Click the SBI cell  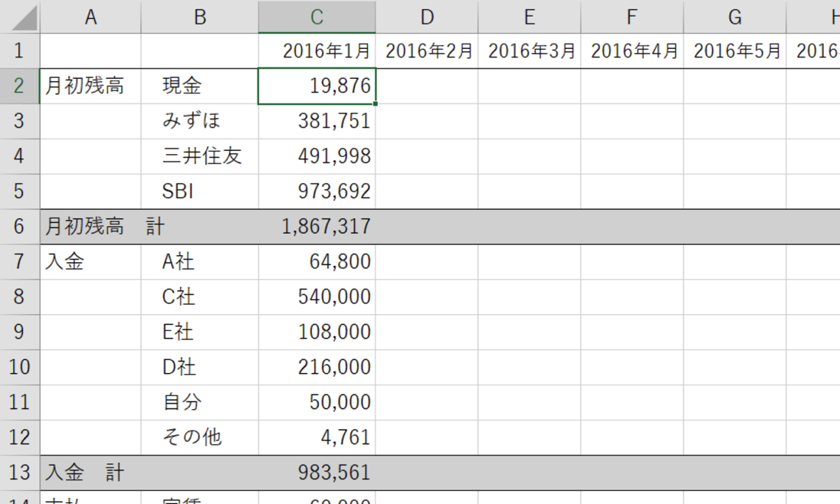coord(200,191)
